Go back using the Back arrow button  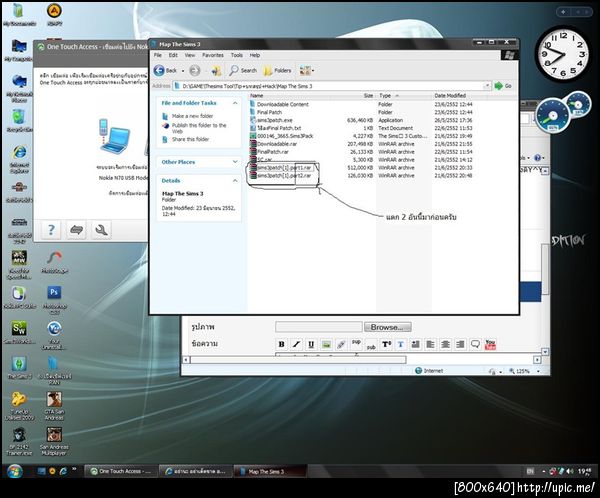tap(165, 70)
